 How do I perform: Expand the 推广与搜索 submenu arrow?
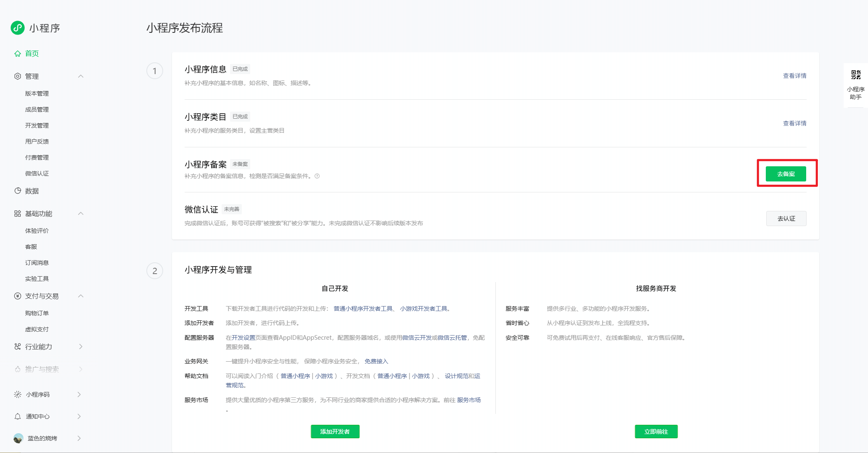click(81, 369)
